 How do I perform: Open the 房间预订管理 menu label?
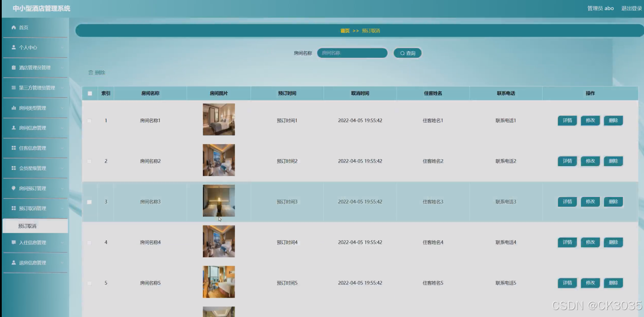[x=32, y=188]
